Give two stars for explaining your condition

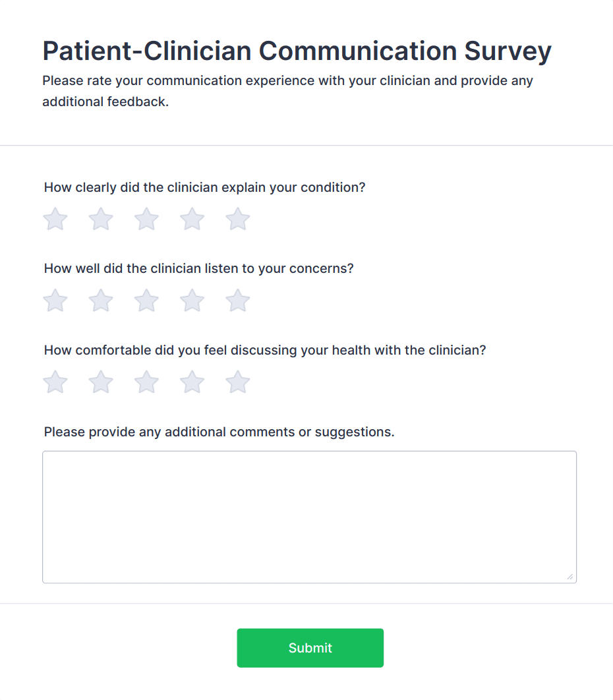coord(101,219)
